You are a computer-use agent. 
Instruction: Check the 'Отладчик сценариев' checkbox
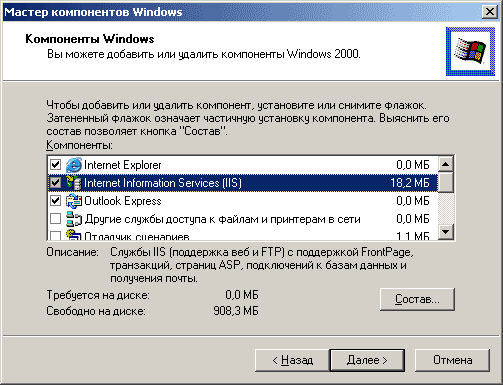tap(55, 235)
